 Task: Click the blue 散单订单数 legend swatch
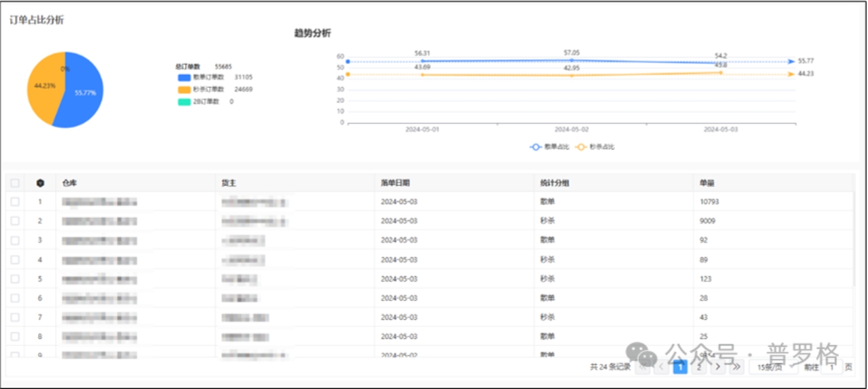[184, 78]
